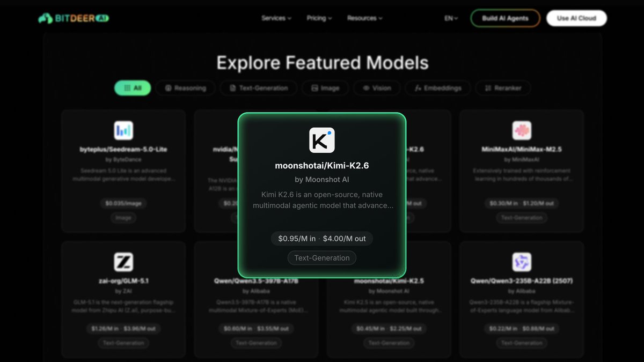Click the Explore Featured Models heading
Viewport: 644px width, 362px height.
pos(322,63)
